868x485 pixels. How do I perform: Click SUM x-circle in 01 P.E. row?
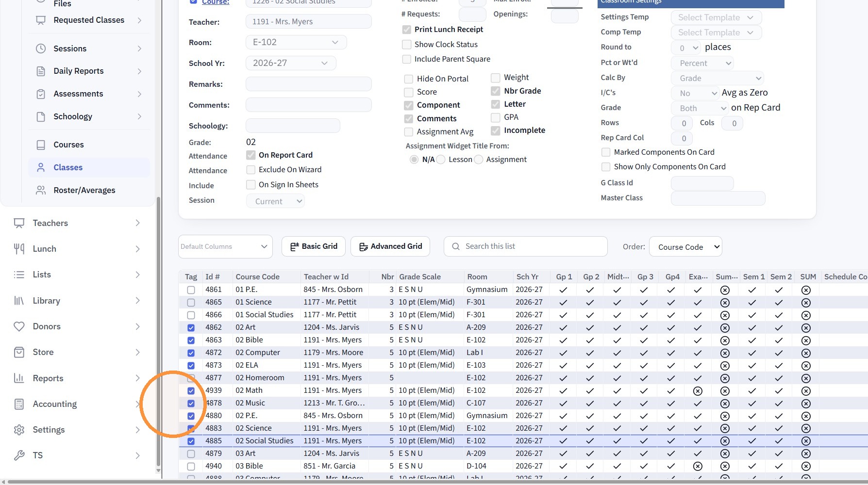[x=806, y=290]
